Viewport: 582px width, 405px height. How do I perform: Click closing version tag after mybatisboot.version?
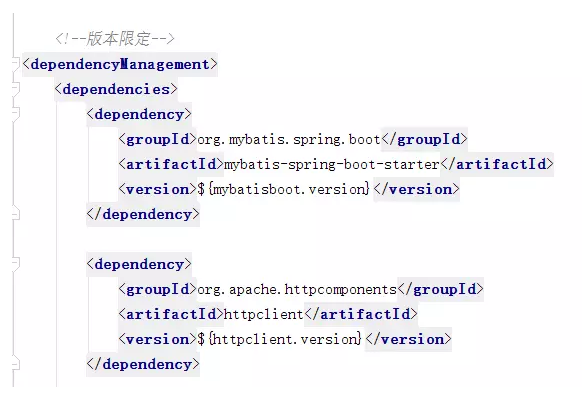click(416, 189)
